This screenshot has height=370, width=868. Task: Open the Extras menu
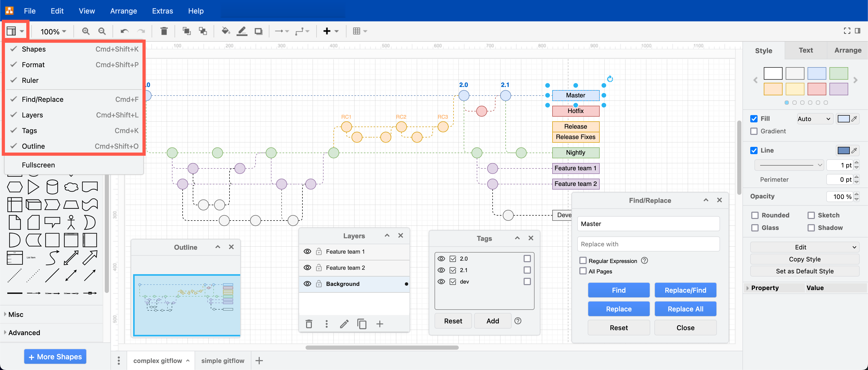(x=162, y=11)
